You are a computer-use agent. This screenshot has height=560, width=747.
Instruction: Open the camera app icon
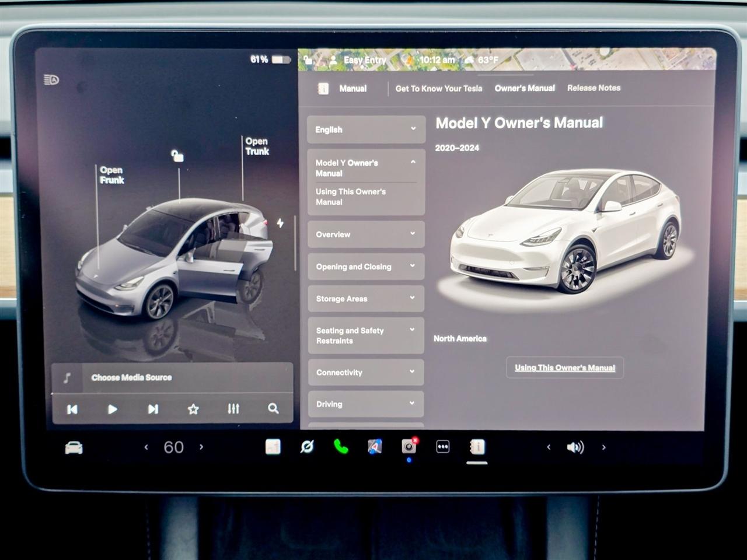coord(408,446)
